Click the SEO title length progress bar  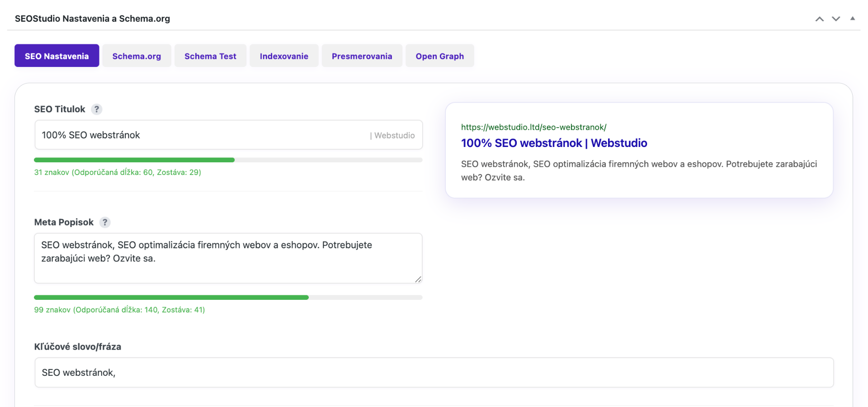click(x=228, y=160)
